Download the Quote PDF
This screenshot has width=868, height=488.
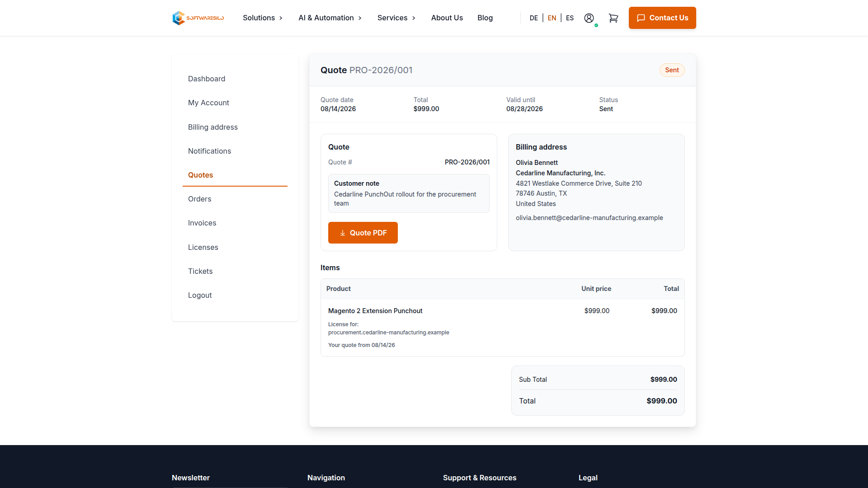363,233
